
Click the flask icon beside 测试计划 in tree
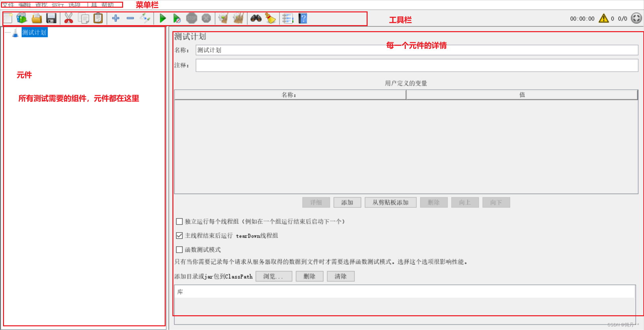[15, 33]
